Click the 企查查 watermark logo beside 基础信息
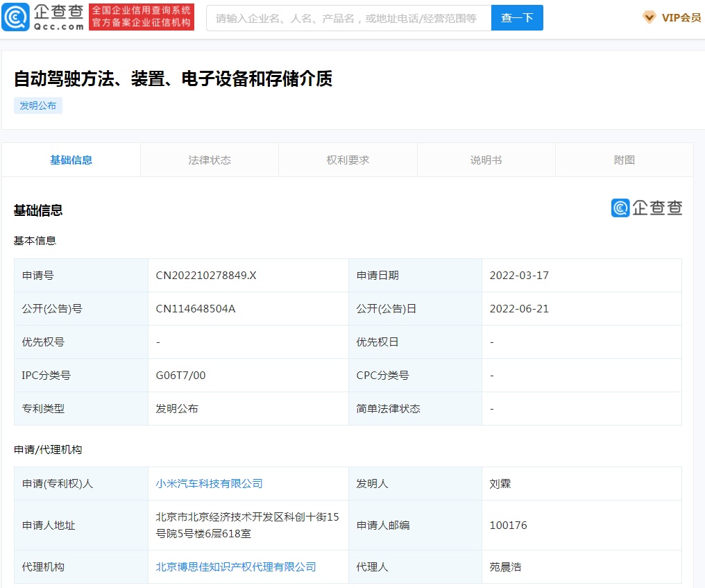The image size is (705, 588). pyautogui.click(x=647, y=208)
